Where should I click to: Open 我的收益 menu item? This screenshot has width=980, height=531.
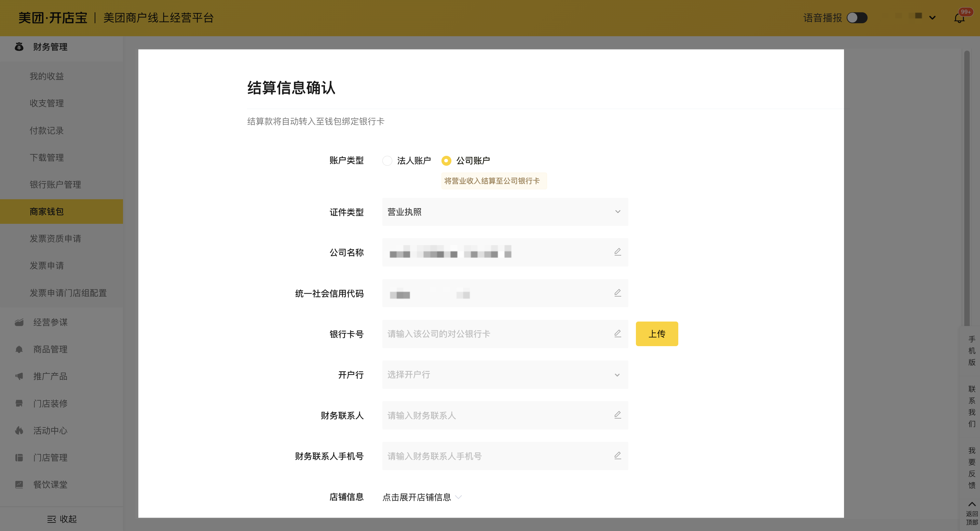(x=46, y=76)
